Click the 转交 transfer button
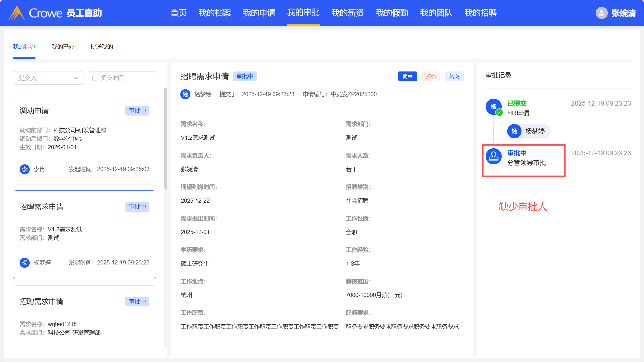 [x=454, y=77]
